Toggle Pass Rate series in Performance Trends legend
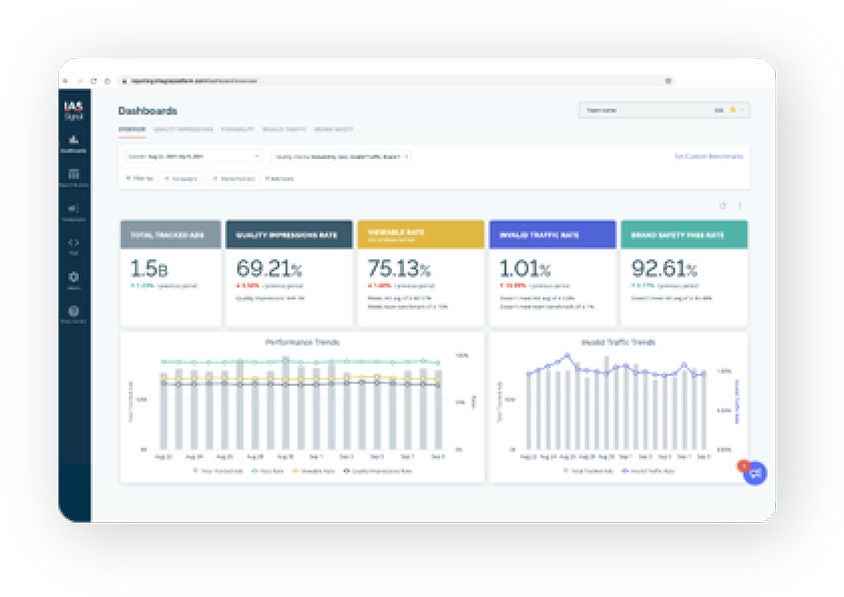The image size is (844, 597). pos(267,469)
